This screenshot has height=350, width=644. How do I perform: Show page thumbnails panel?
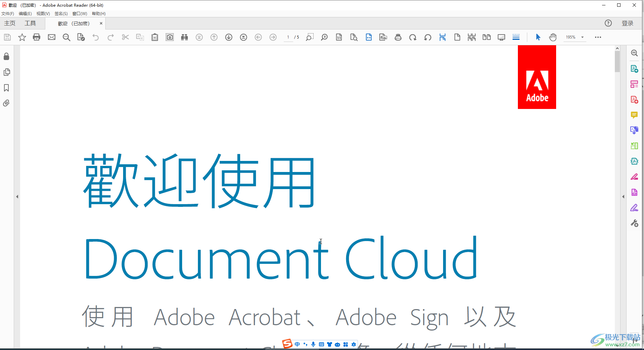6,72
